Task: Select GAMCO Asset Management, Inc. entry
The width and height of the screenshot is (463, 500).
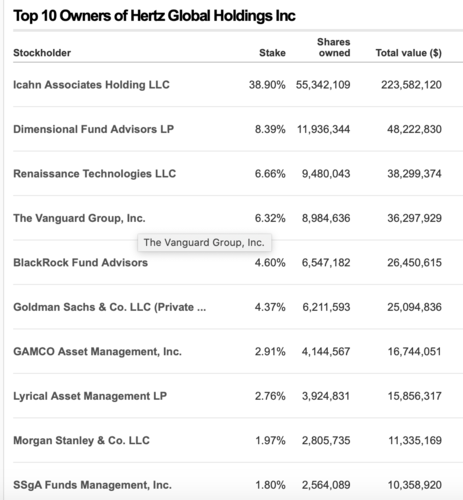Action: pyautogui.click(x=97, y=351)
